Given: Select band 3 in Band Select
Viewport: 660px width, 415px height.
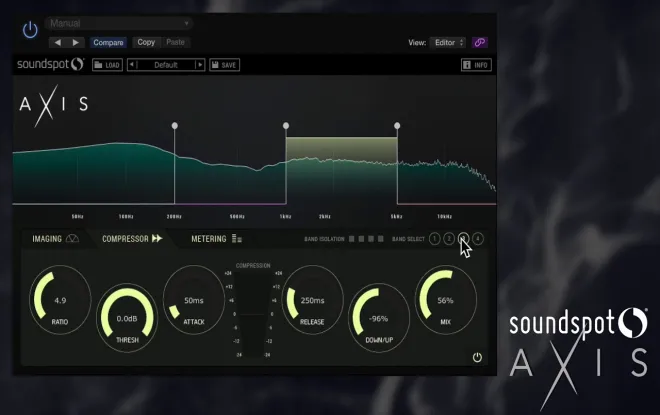Looking at the screenshot, I should (x=463, y=239).
